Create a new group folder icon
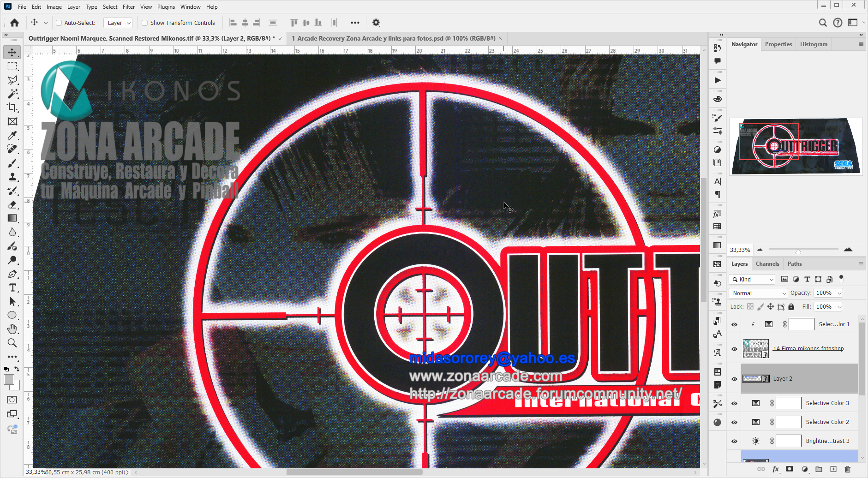Image resolution: width=868 pixels, height=478 pixels. pyautogui.click(x=819, y=469)
